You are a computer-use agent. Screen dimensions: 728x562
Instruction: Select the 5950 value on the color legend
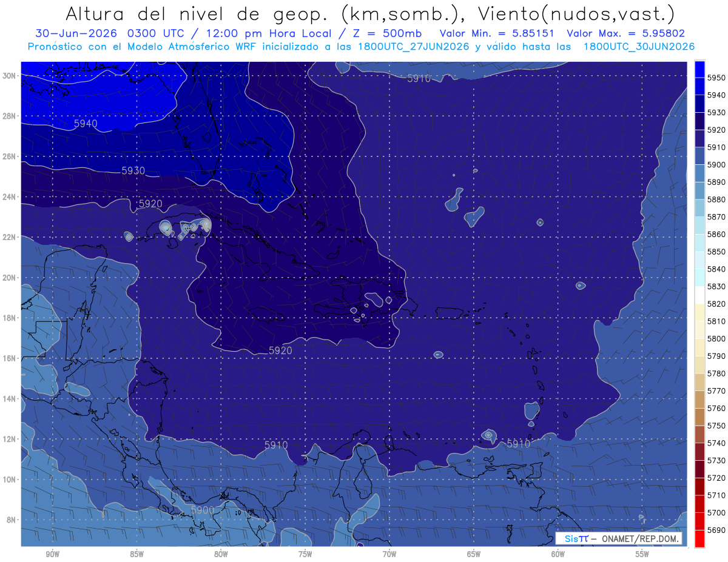coord(716,78)
